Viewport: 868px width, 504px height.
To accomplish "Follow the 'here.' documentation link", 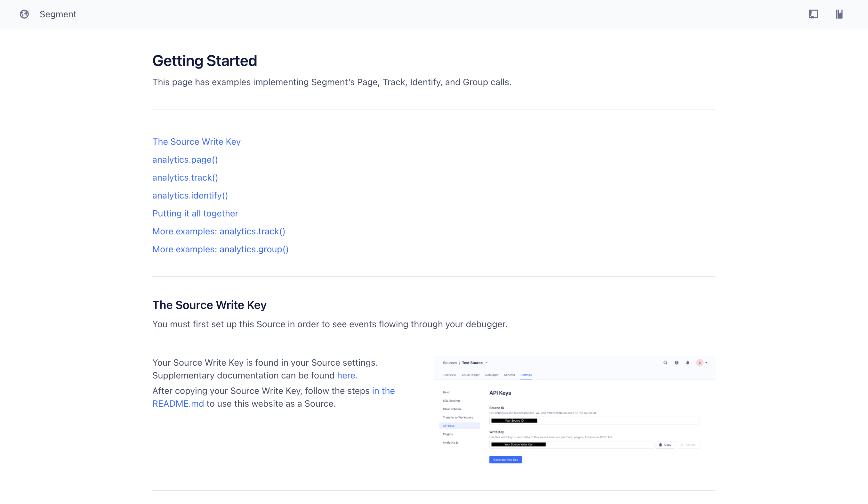I will click(x=347, y=375).
